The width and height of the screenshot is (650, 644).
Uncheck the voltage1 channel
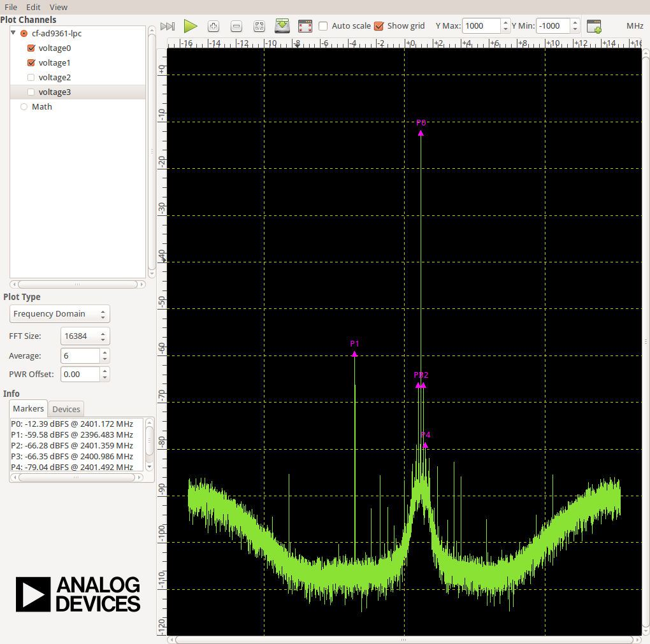pyautogui.click(x=31, y=62)
